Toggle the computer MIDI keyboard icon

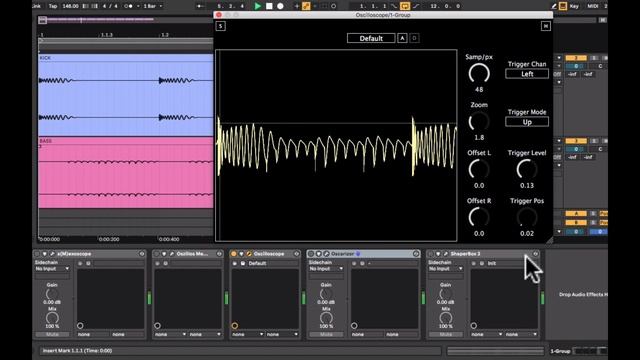click(x=563, y=6)
